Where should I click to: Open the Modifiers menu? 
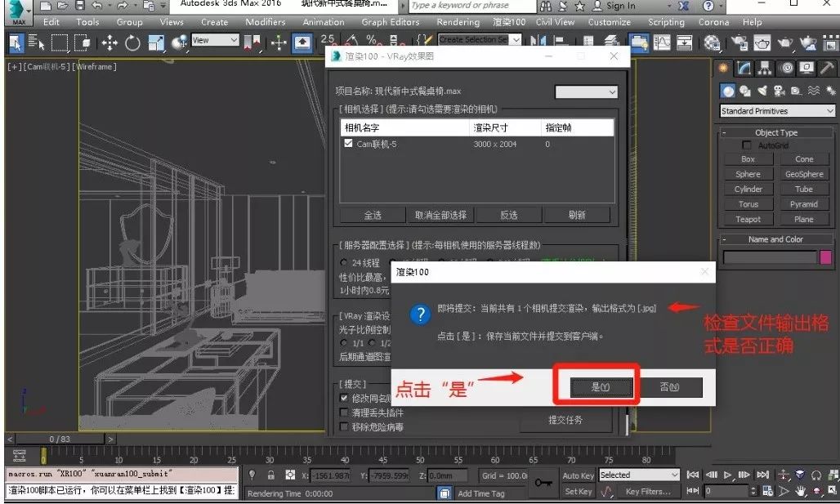tap(266, 22)
